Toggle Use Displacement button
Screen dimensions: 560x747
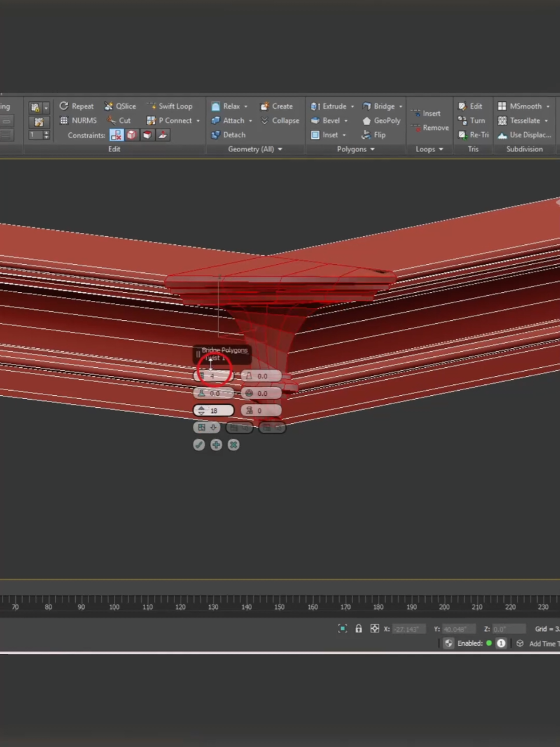[x=525, y=135]
